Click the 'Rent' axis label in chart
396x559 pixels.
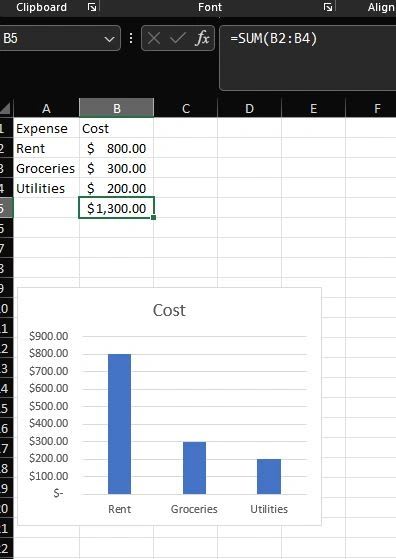coord(119,509)
